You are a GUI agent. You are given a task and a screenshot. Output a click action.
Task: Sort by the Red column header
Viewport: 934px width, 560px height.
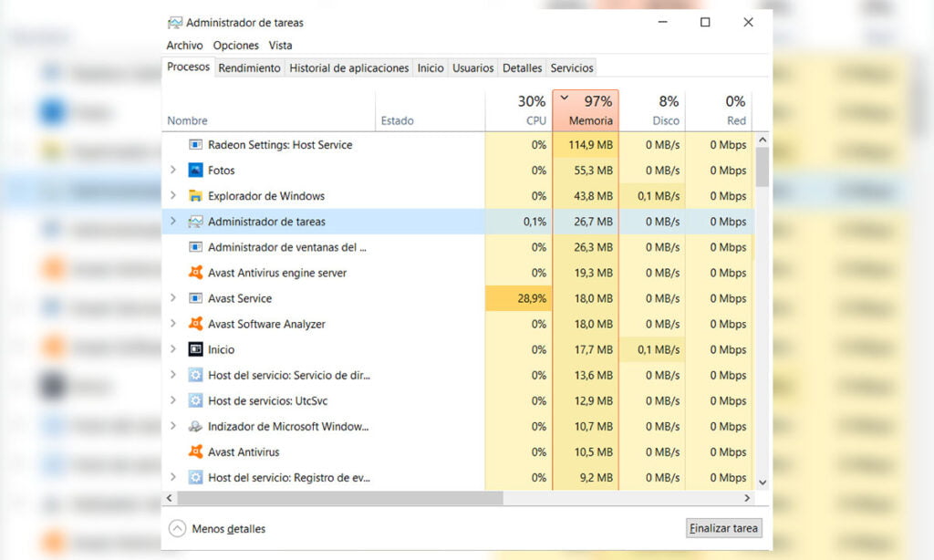719,110
